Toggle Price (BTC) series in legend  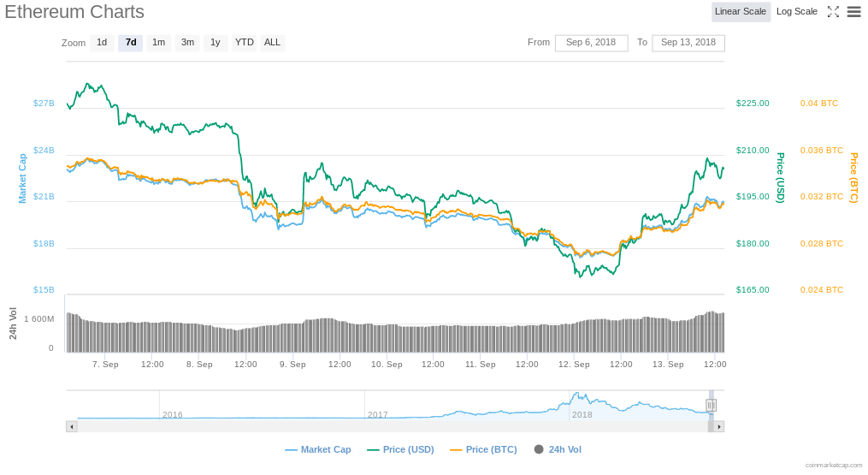pos(484,449)
